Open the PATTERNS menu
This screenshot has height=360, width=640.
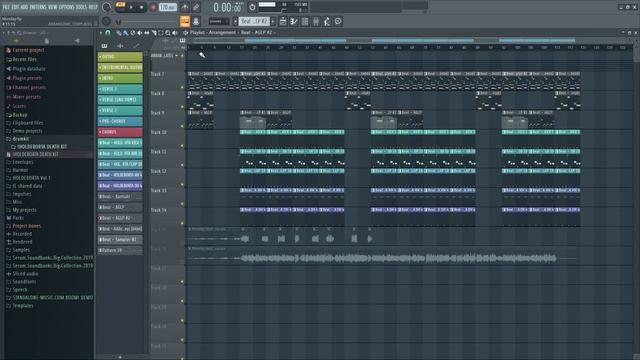(38, 7)
